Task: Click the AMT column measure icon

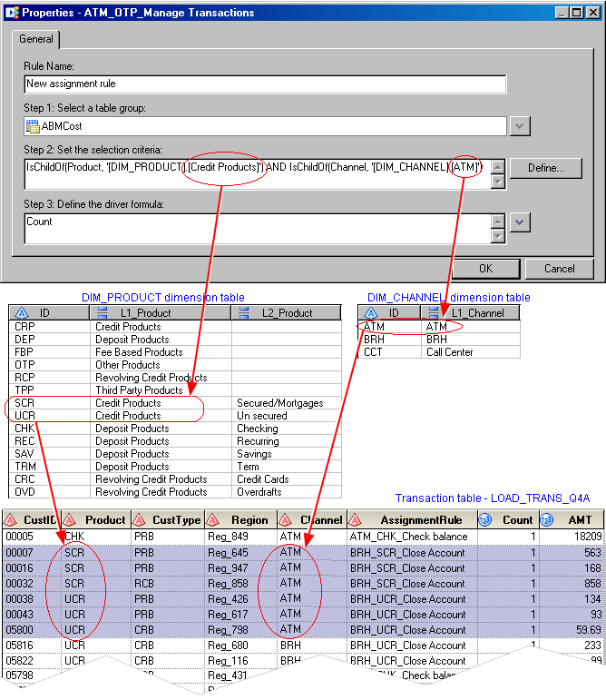Action: [x=548, y=520]
